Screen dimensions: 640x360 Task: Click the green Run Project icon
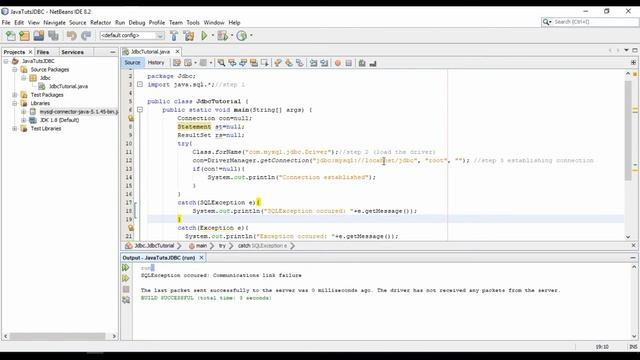(x=204, y=36)
